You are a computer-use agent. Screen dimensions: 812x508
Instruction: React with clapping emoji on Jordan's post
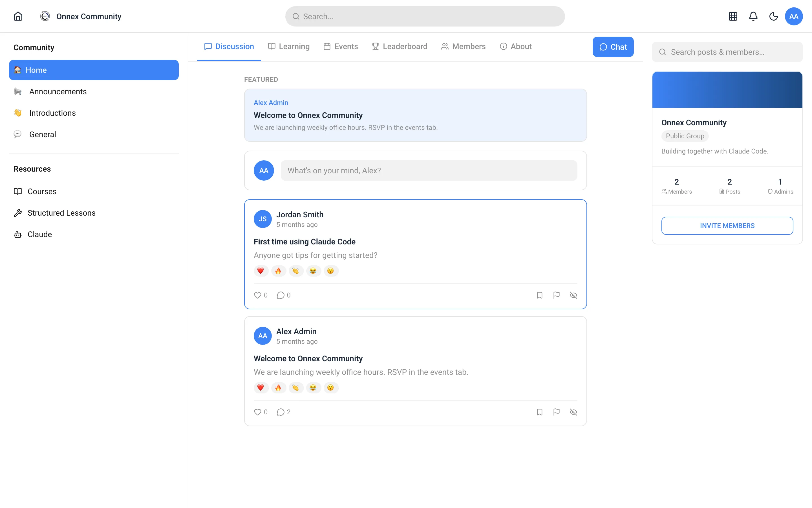point(295,271)
